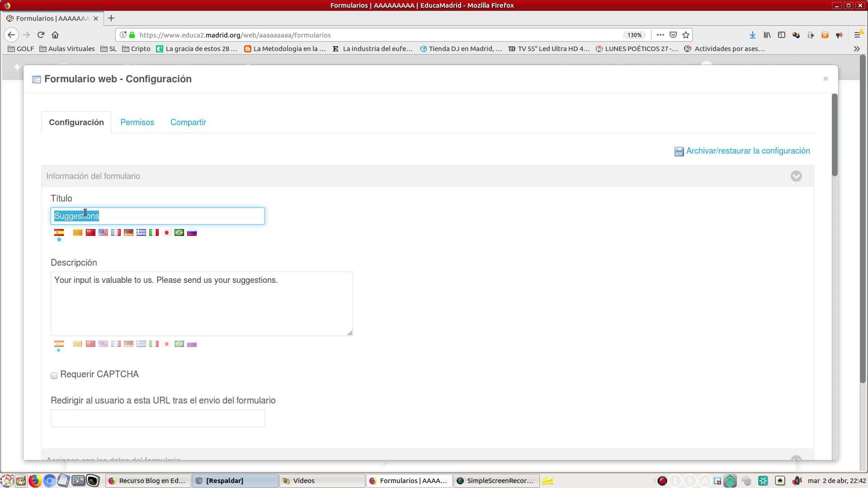868x488 pixels.
Task: Pick the Brazilian flag below the title input
Action: (179, 233)
